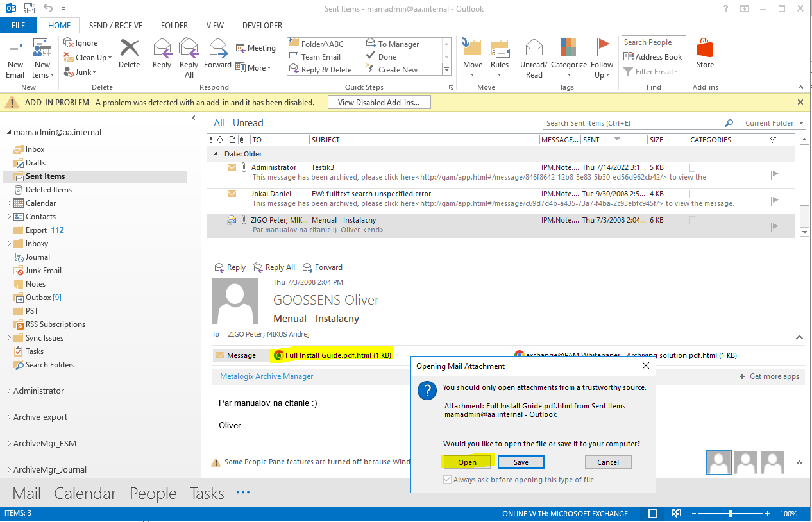This screenshot has height=522, width=812.
Task: Open the Calendar navigation view
Action: click(85, 493)
